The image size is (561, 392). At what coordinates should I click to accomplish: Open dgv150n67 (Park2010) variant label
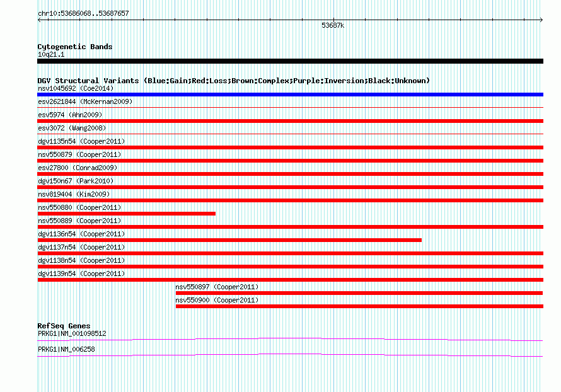click(76, 181)
